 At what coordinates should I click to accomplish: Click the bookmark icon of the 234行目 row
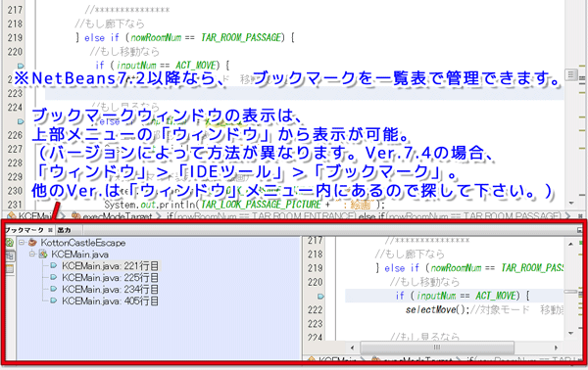pos(54,289)
